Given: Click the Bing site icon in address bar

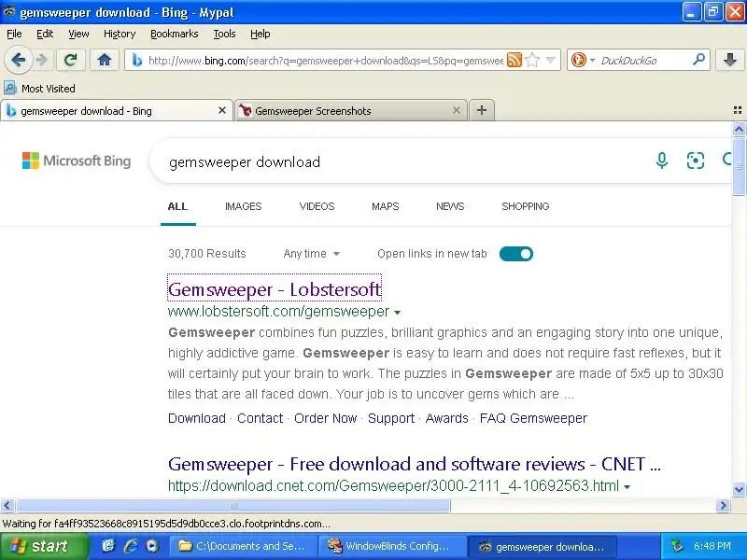Looking at the screenshot, I should pos(137,61).
